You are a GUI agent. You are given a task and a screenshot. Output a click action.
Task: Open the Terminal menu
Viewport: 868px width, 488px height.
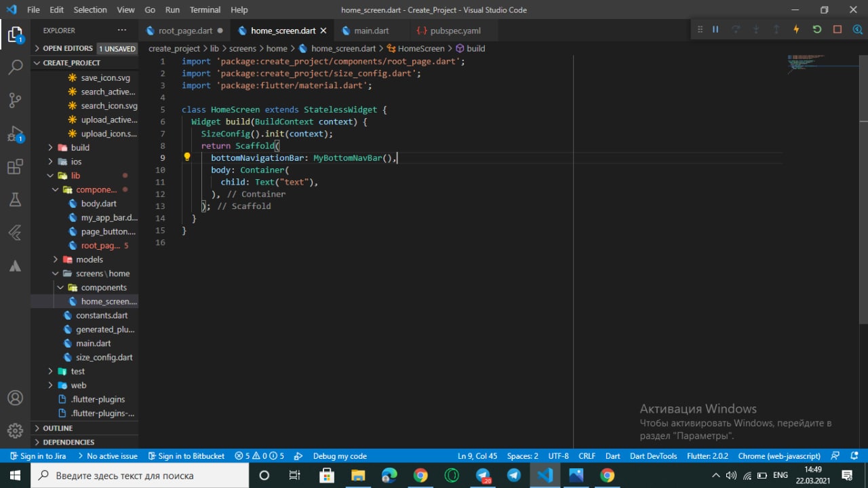(205, 10)
